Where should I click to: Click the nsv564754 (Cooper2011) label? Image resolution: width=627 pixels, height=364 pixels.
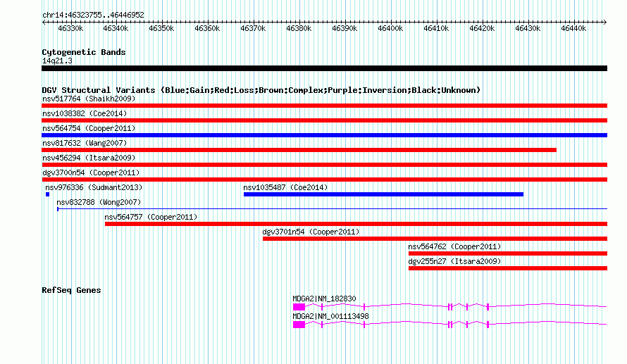pyautogui.click(x=89, y=128)
